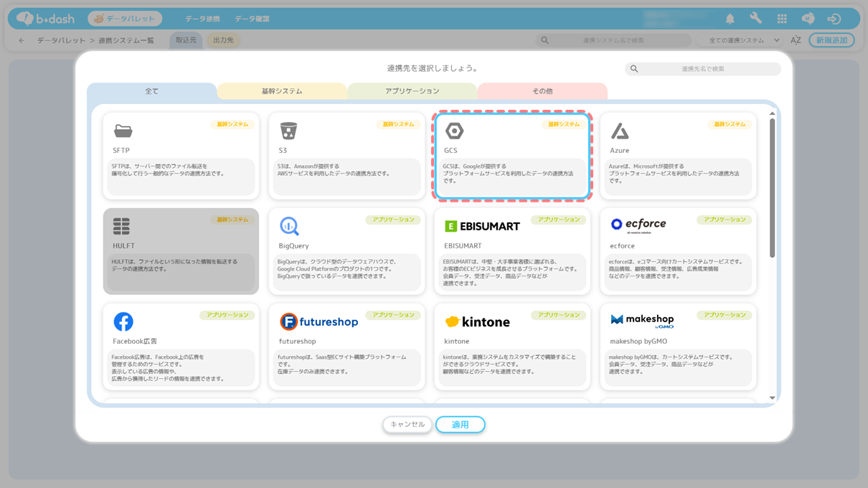Click the 基幹システム badge on Azure card

730,124
